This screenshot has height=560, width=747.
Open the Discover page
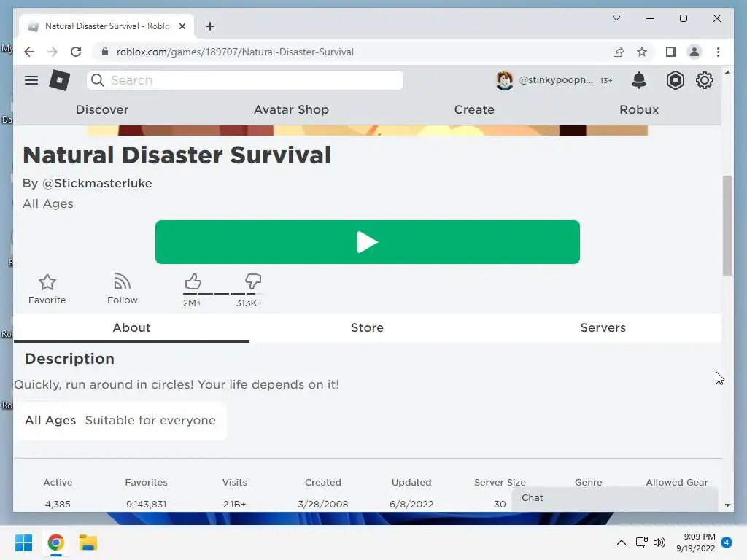(x=102, y=109)
